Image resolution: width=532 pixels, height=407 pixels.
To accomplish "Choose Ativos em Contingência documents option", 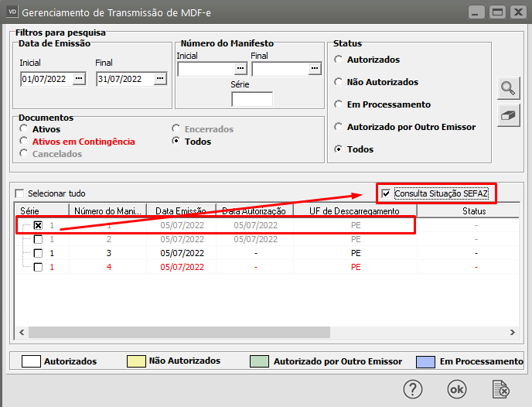I will [x=24, y=142].
